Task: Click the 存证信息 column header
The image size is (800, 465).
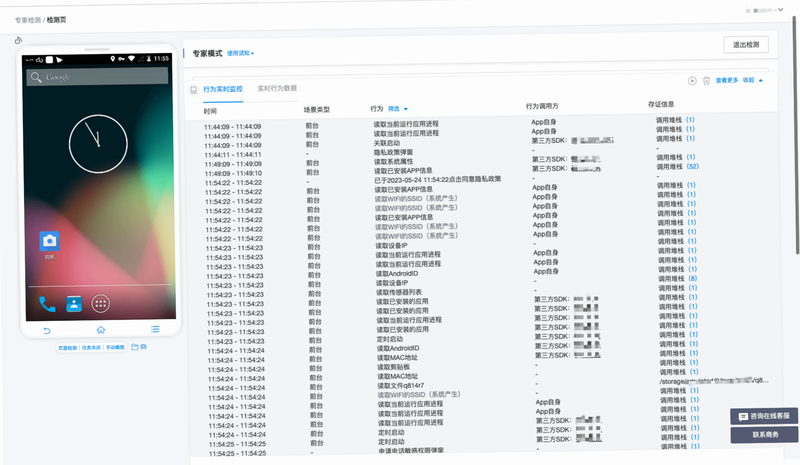Action: [x=661, y=104]
